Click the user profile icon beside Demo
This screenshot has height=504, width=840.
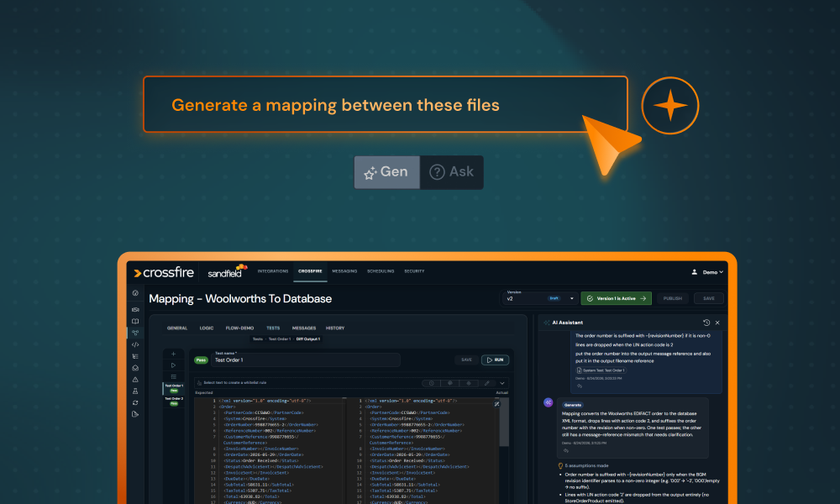point(695,272)
